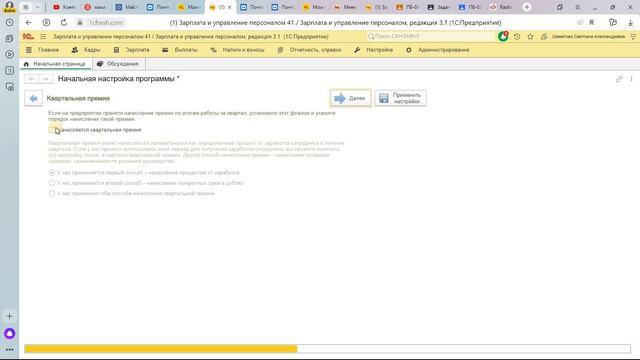Open the Настройка menu section
The width and height of the screenshot is (640, 360).
[373, 50]
